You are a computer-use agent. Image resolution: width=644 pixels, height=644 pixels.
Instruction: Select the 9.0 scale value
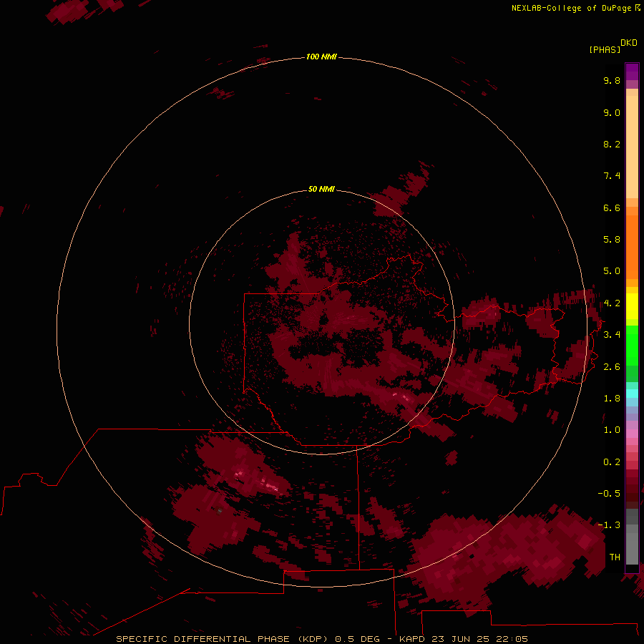click(612, 112)
